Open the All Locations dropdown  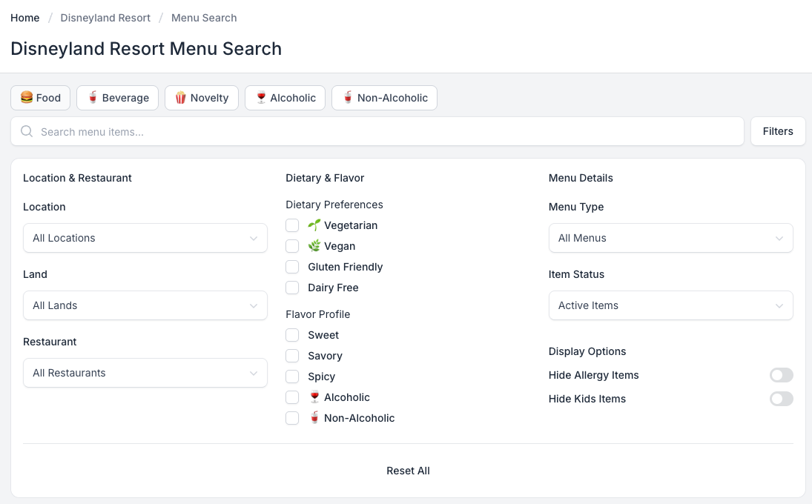tap(145, 238)
